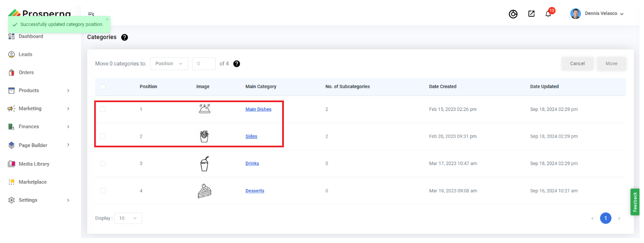The width and height of the screenshot is (644, 243).
Task: Click the Settings gear icon
Action: pos(11,200)
